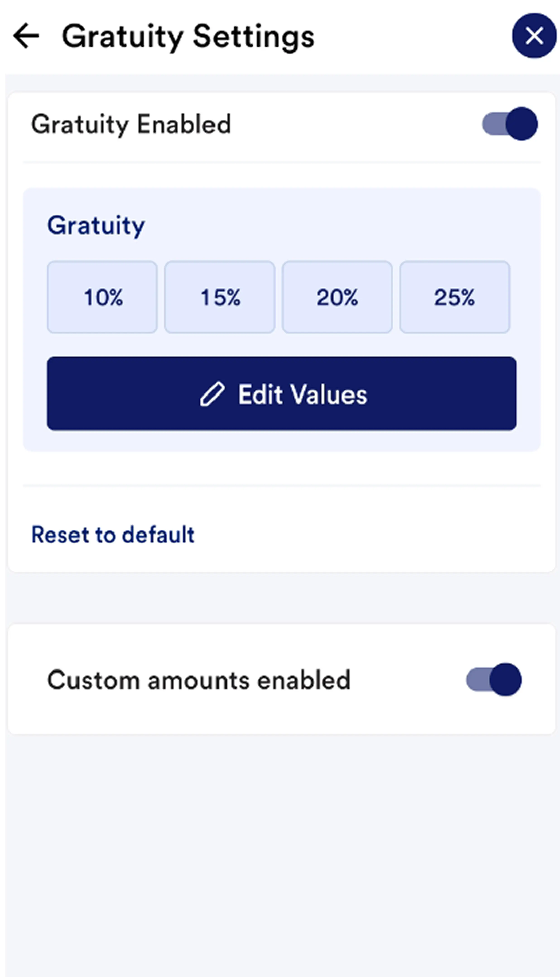
Task: Close the Gratuity Settings screen
Action: pyautogui.click(x=534, y=36)
